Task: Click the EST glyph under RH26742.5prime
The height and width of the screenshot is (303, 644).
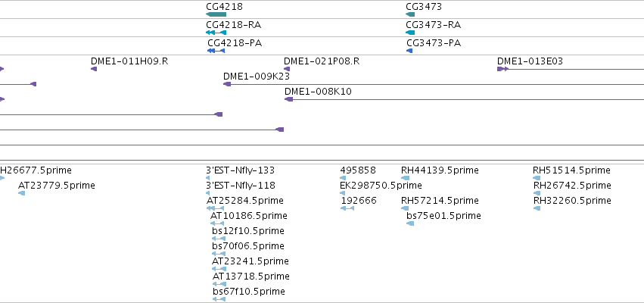Action: coord(537,193)
